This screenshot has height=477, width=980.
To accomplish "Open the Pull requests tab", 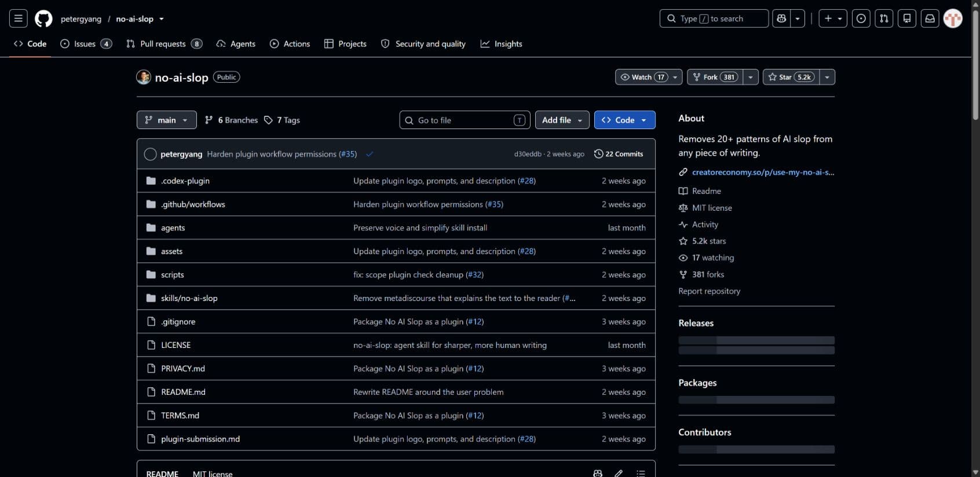I will 164,44.
